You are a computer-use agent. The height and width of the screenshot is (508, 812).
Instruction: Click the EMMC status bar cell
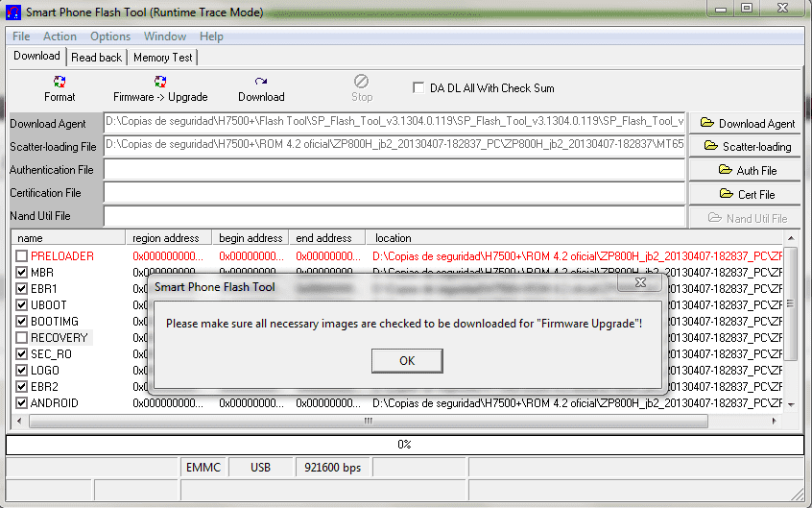click(x=203, y=468)
